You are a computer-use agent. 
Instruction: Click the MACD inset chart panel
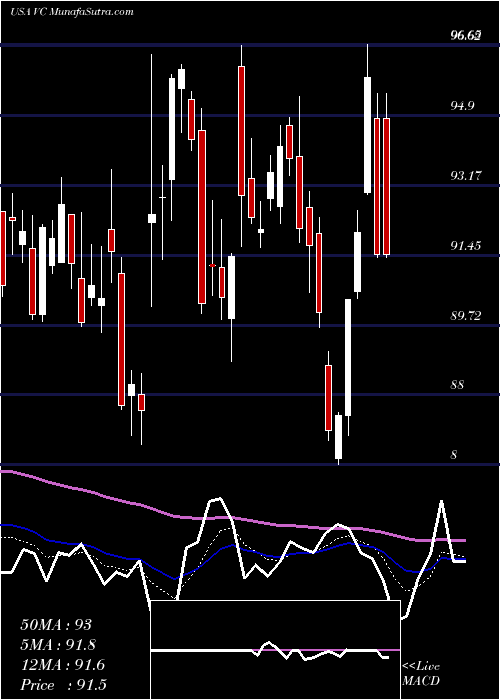tap(275, 650)
